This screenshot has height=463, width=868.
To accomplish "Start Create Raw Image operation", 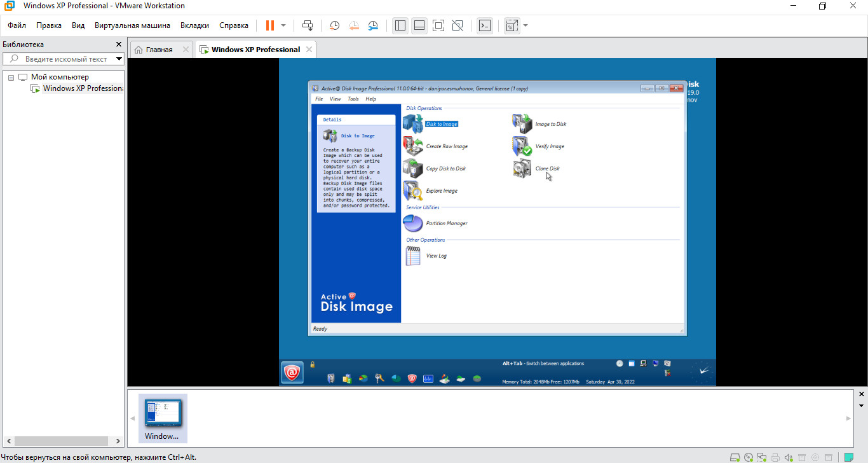I will pos(436,146).
